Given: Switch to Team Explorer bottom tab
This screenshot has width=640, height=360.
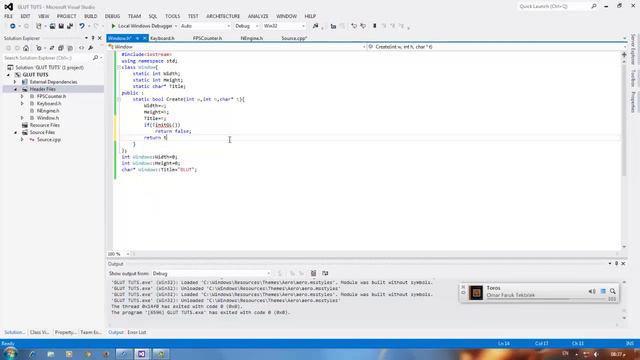Looking at the screenshot, I should (91, 333).
